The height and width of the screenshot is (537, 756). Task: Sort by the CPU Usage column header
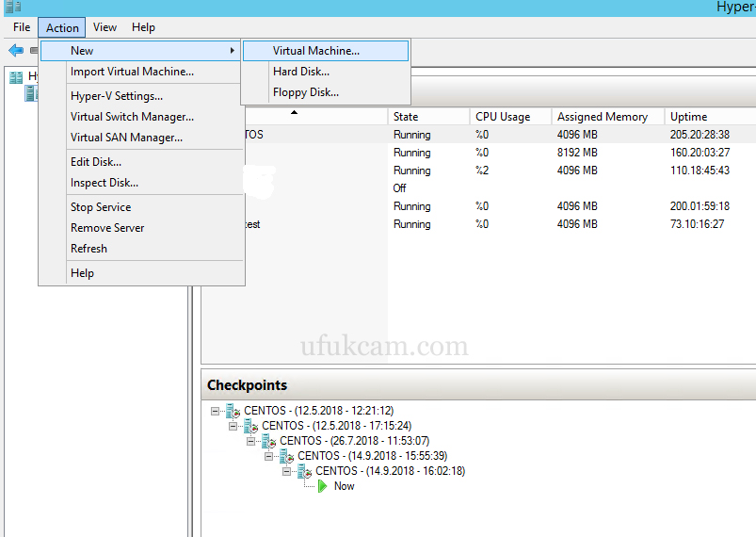click(x=510, y=117)
